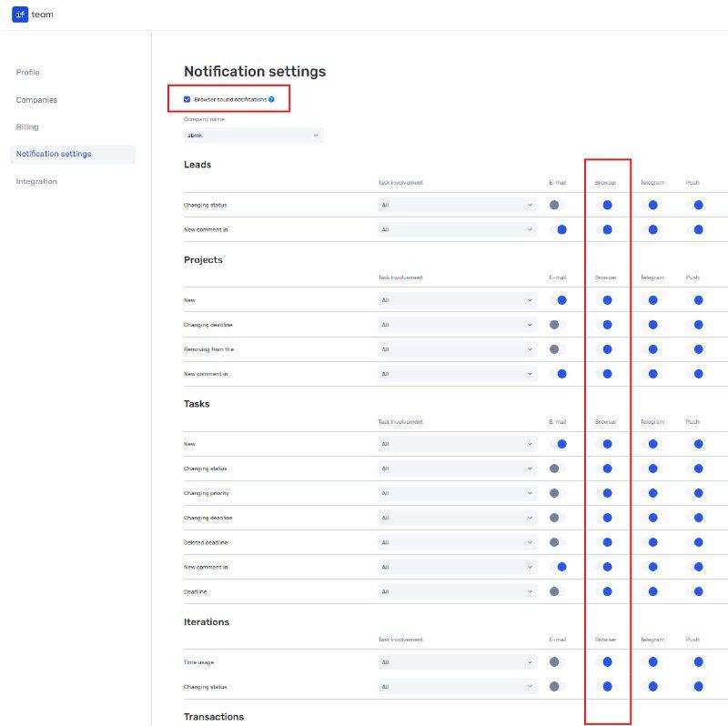Screen dimensions: 728x726
Task: Enable E-mail for Tasks Changing deadline
Action: click(558, 518)
